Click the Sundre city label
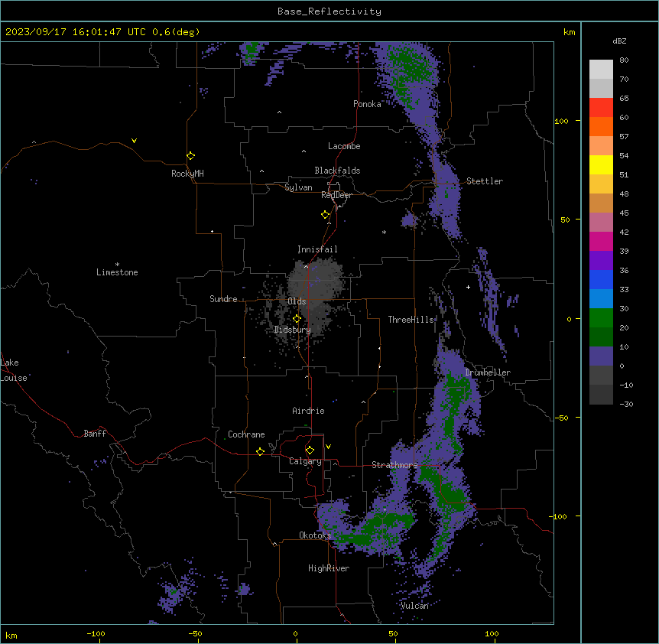 223,299
